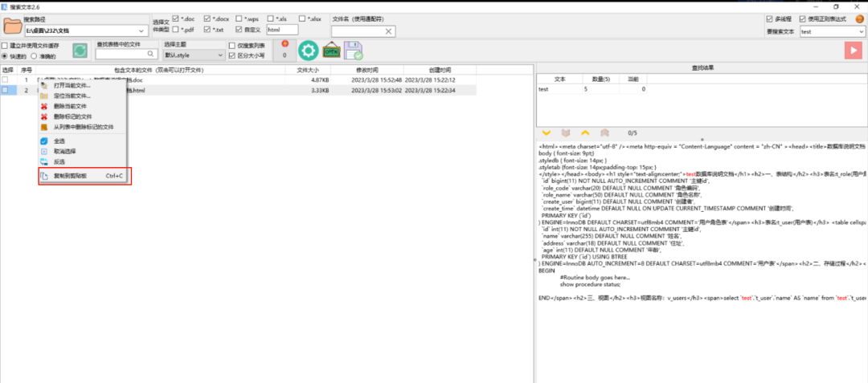
Task: Toggle the 自定义 custom type checkbox
Action: point(239,29)
